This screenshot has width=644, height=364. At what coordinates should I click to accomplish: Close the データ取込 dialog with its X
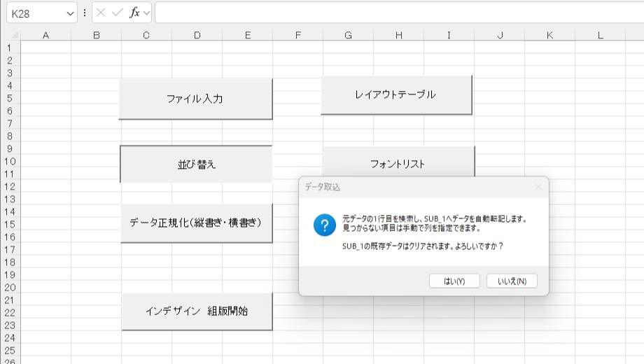tap(538, 187)
